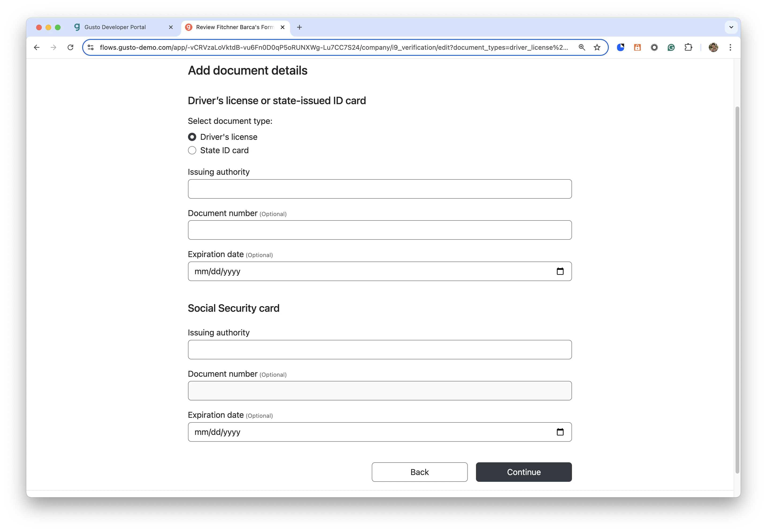Go back to the previous browser page

point(37,47)
